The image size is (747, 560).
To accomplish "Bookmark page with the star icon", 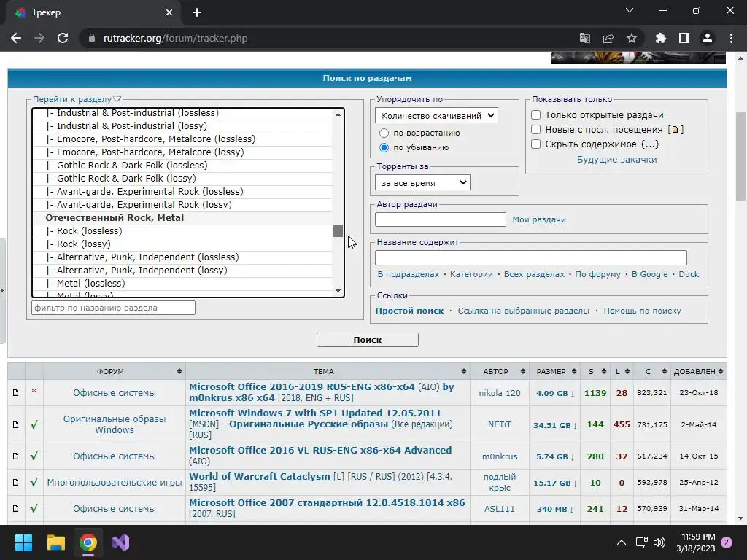I will point(632,38).
